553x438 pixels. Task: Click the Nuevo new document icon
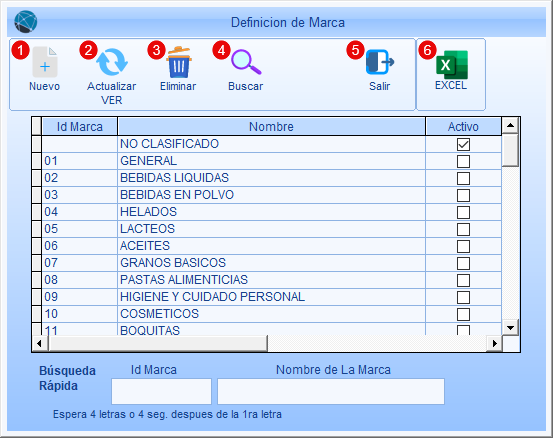click(x=45, y=62)
